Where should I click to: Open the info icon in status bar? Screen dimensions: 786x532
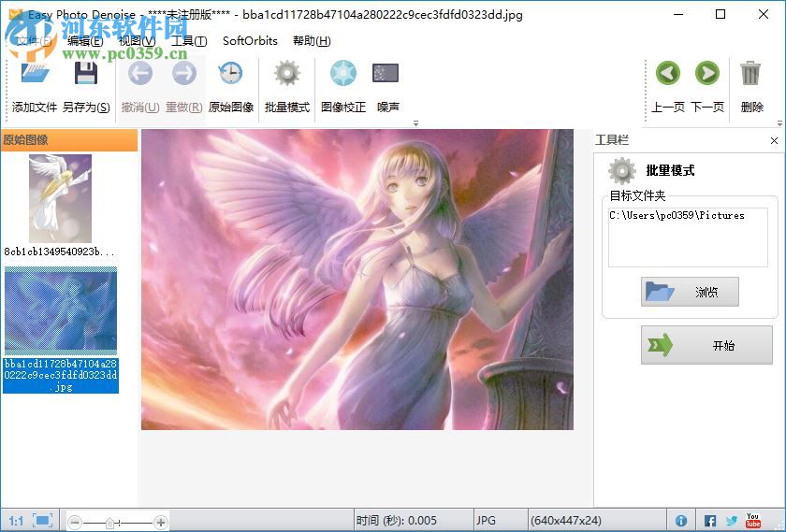click(681, 521)
